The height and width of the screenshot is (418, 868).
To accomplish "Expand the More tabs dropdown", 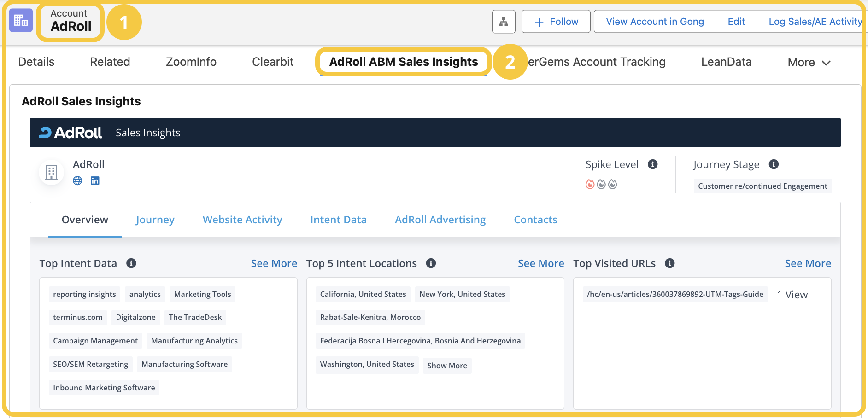I will click(x=809, y=62).
